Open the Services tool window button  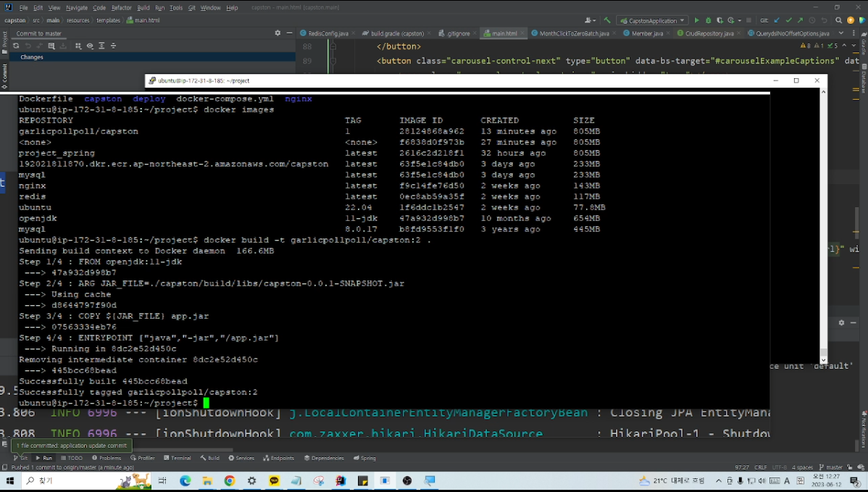241,458
